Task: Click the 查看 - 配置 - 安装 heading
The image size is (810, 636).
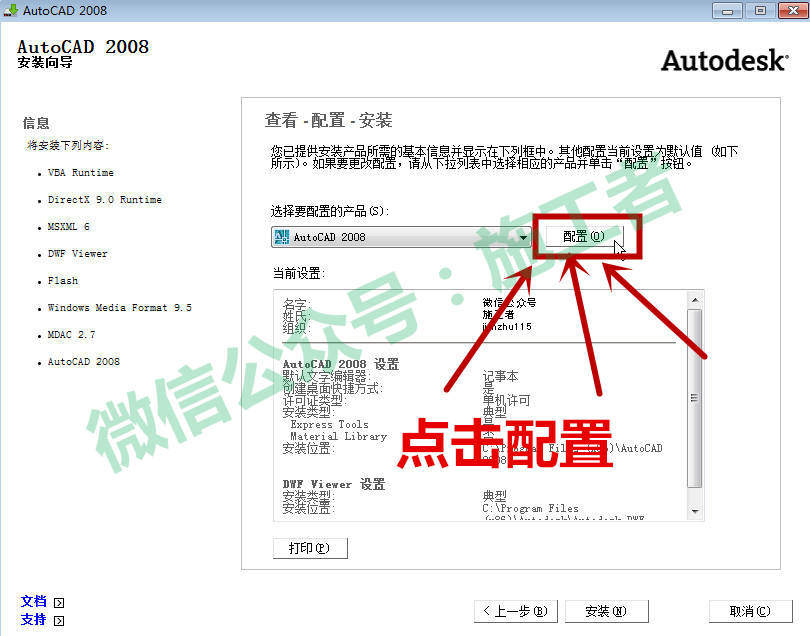Action: (329, 120)
